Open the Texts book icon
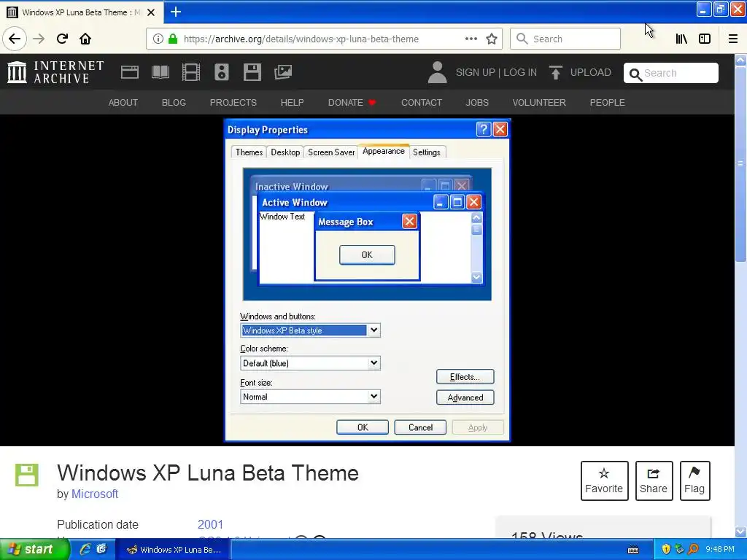This screenshot has width=747, height=560. pyautogui.click(x=160, y=72)
